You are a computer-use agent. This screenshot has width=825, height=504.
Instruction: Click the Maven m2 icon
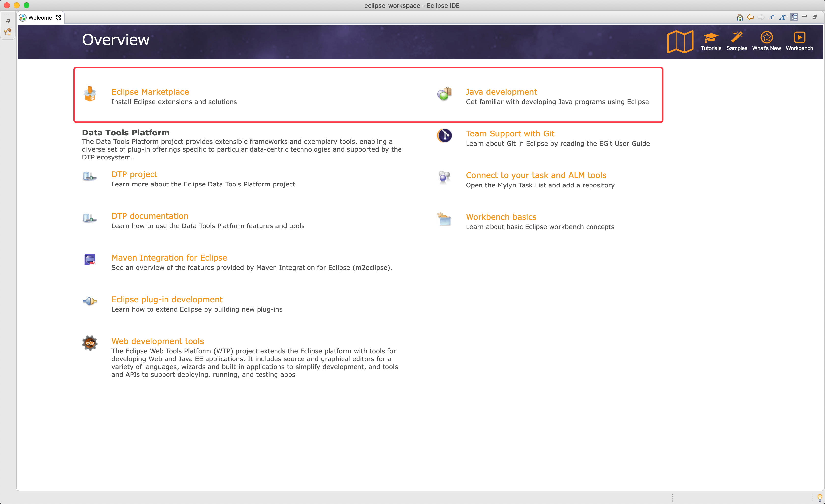click(90, 260)
